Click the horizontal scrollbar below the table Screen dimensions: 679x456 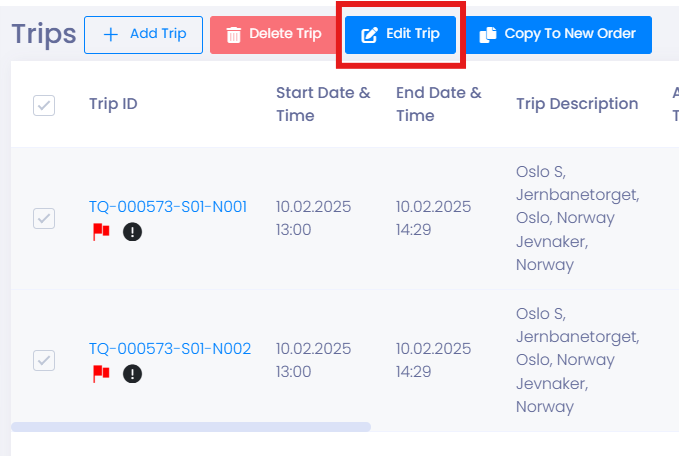(x=191, y=427)
